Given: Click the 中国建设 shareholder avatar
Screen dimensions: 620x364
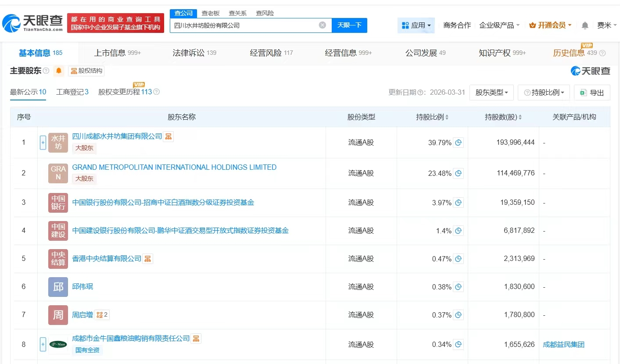Looking at the screenshot, I should 58,231.
